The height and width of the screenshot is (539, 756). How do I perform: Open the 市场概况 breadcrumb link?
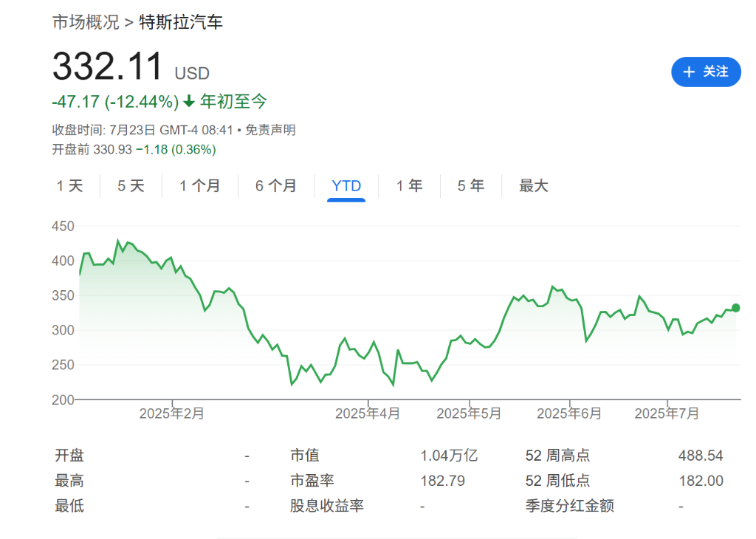tap(86, 22)
